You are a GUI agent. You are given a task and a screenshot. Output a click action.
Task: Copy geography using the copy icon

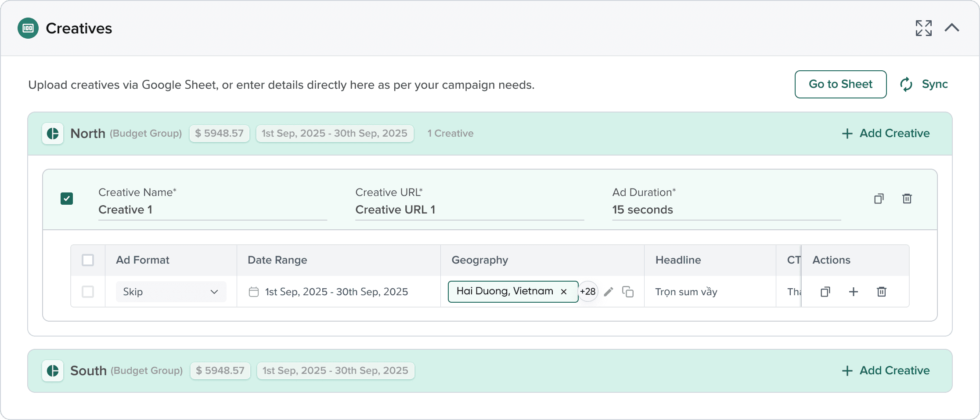[x=628, y=292]
